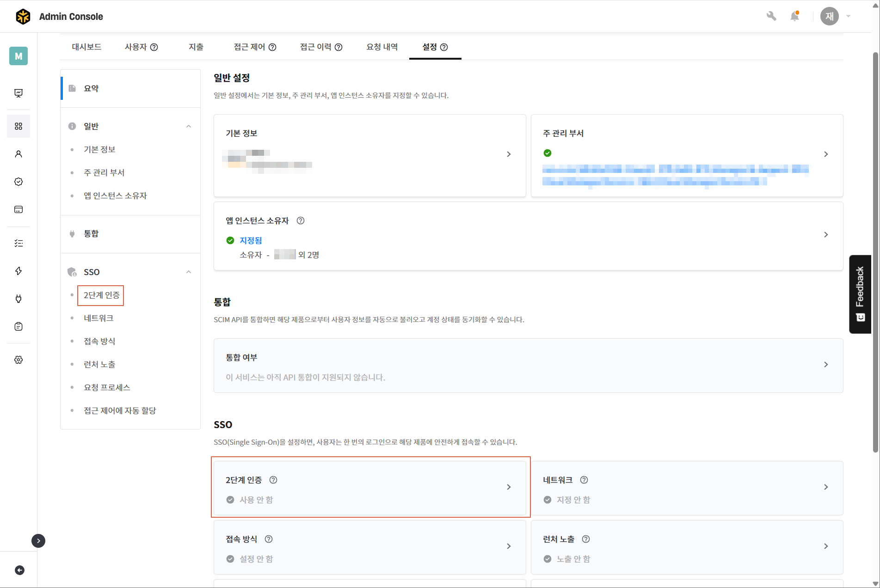Select the user profile sidebar icon

click(x=18, y=154)
